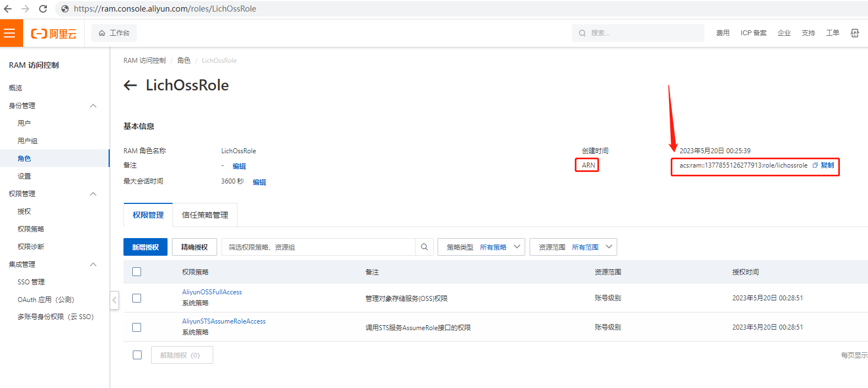
Task: Open 权限诊断 in the sidebar
Action: coord(31,247)
